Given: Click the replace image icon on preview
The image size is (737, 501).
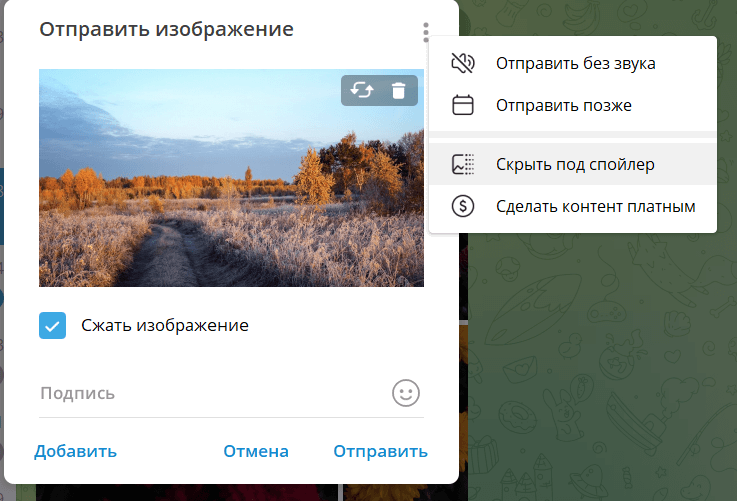Looking at the screenshot, I should (x=361, y=90).
